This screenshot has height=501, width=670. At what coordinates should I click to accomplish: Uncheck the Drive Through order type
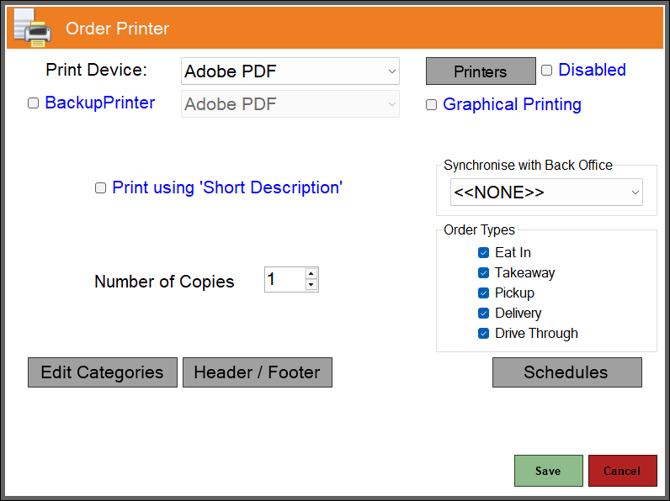[x=483, y=333]
